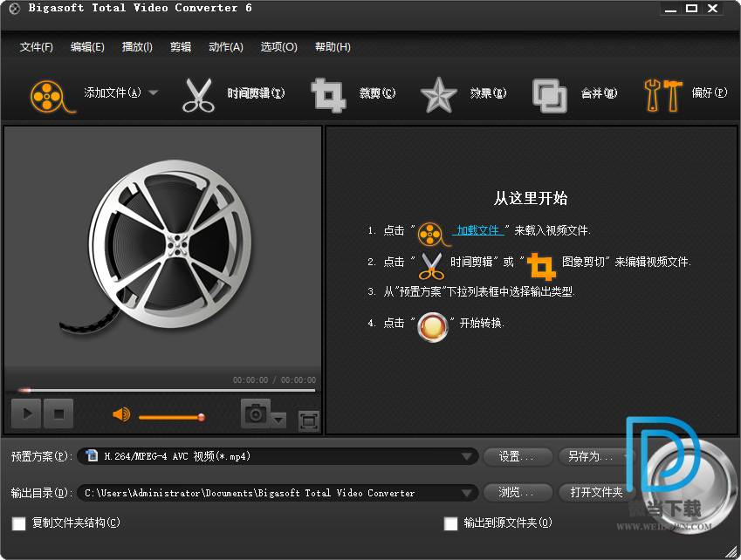741x560 pixels.
Task: Click the Merge overlapping squares icon
Action: 549,95
